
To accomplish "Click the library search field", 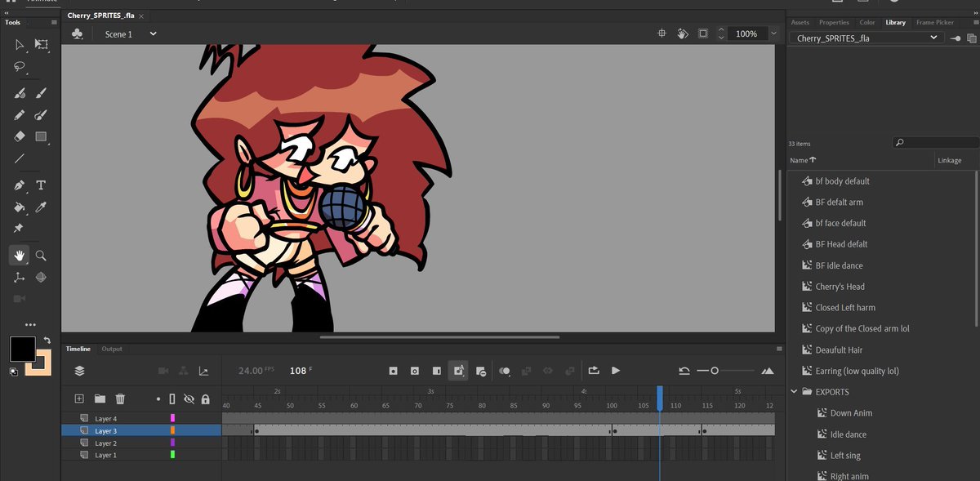I will pyautogui.click(x=937, y=142).
